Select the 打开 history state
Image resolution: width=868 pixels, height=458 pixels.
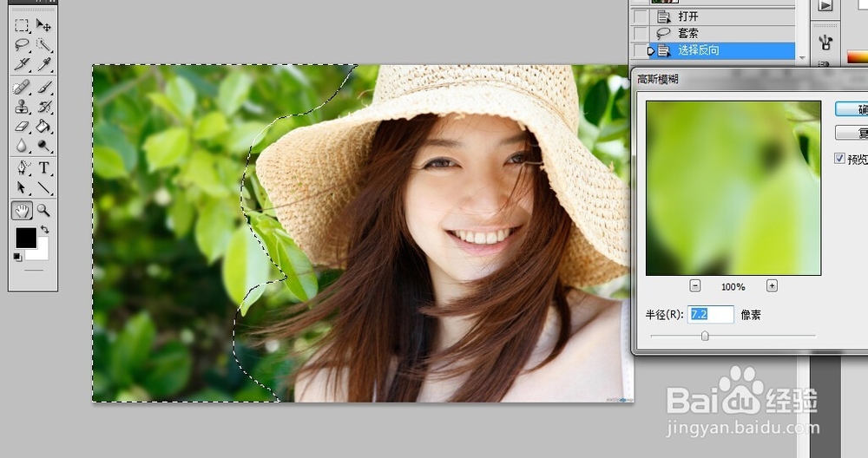tap(722, 16)
